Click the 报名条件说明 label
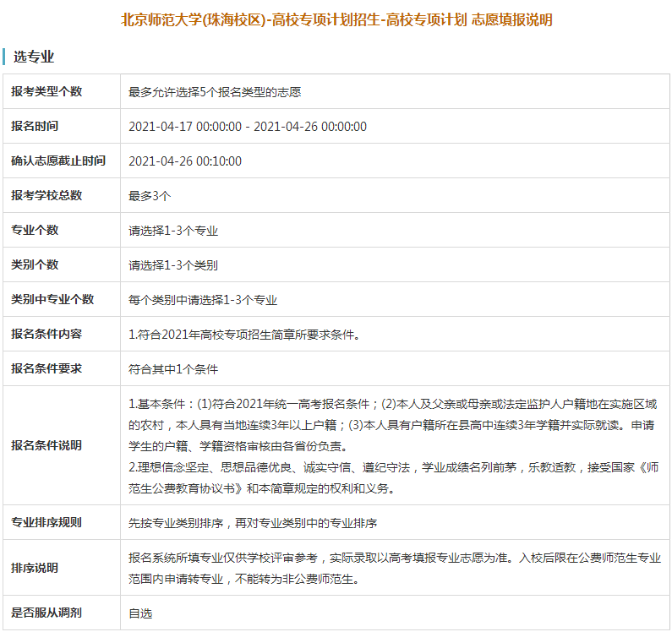The height and width of the screenshot is (632, 672). point(46,445)
